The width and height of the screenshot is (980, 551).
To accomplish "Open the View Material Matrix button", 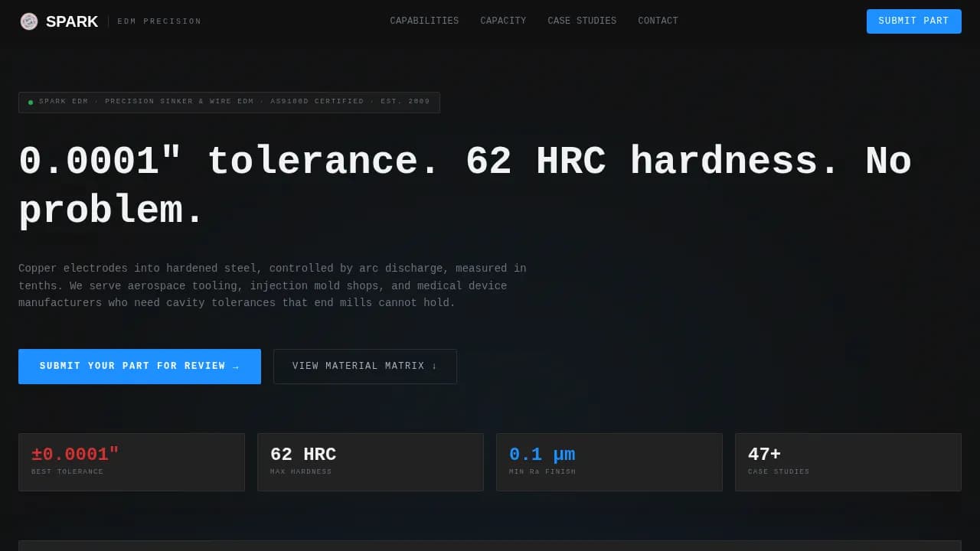I will [365, 367].
